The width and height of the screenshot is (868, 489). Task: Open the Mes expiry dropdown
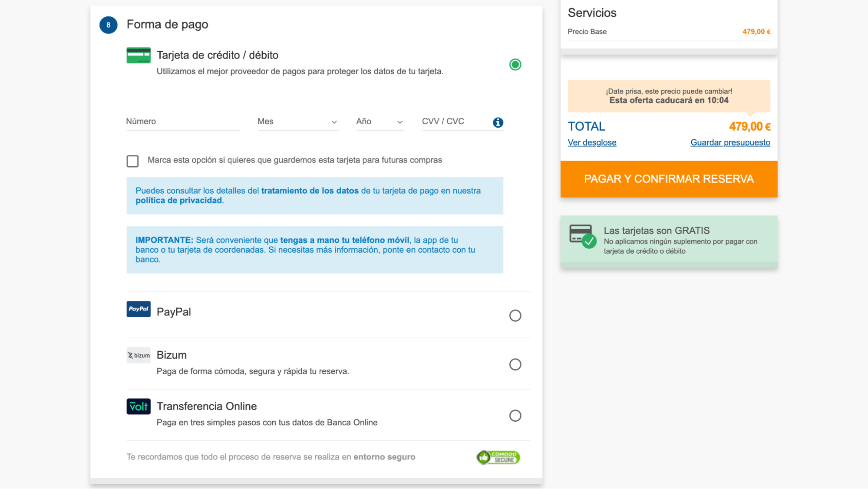tap(298, 122)
